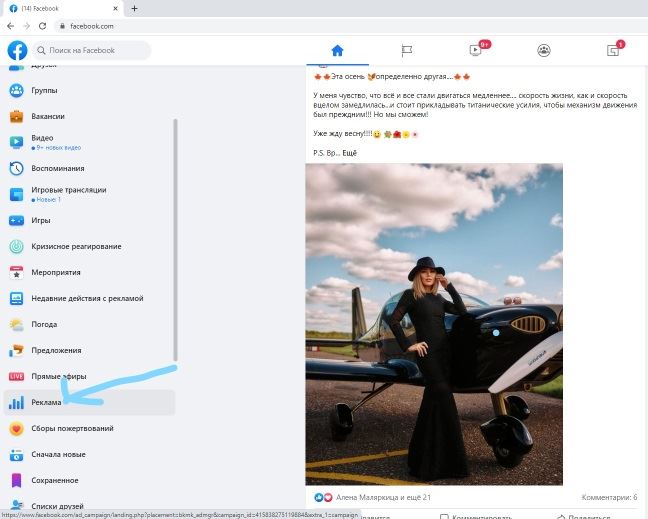Open Списки друзей link in sidebar

pyautogui.click(x=57, y=506)
